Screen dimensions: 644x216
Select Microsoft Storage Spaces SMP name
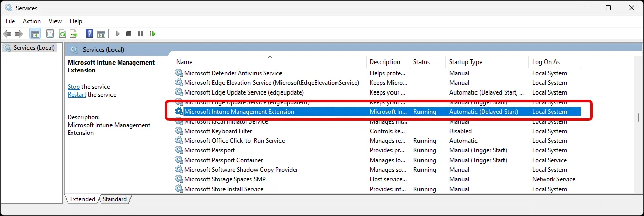tap(225, 179)
